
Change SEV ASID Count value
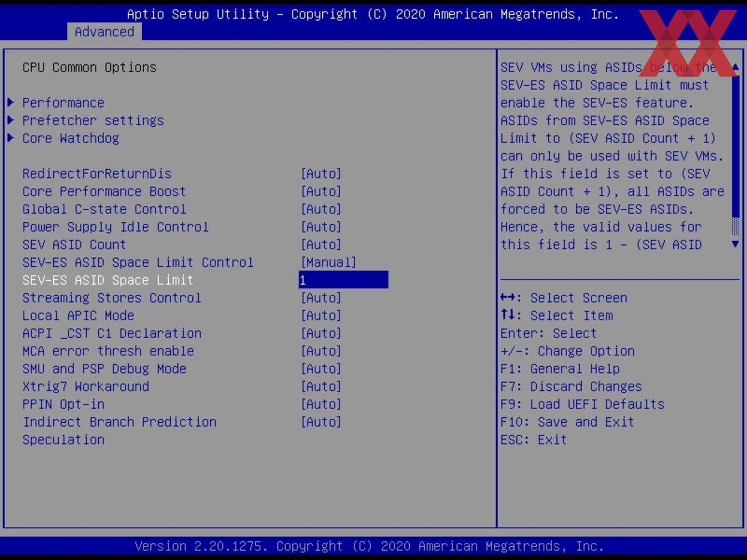[x=321, y=244]
